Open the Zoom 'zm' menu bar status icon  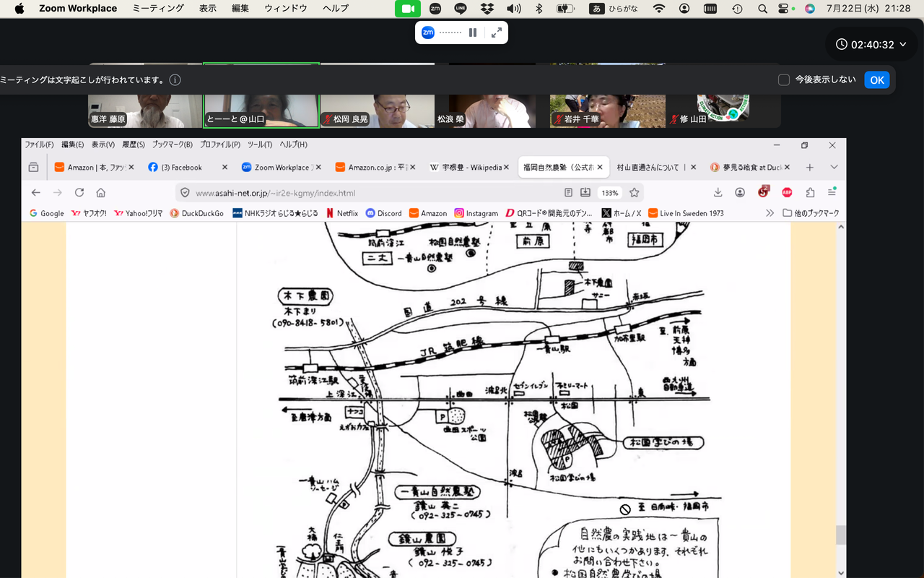(435, 9)
